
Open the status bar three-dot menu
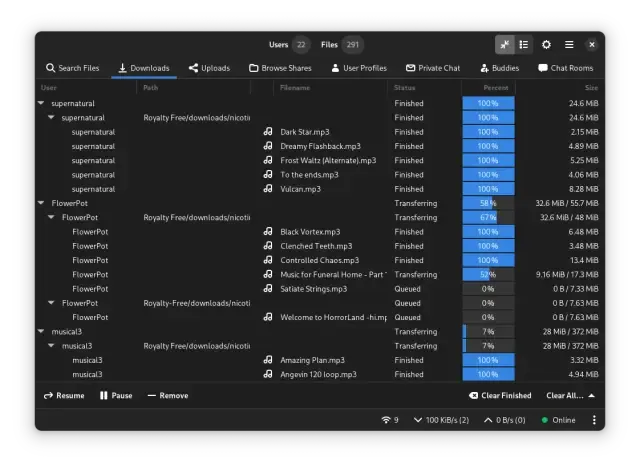(x=593, y=420)
